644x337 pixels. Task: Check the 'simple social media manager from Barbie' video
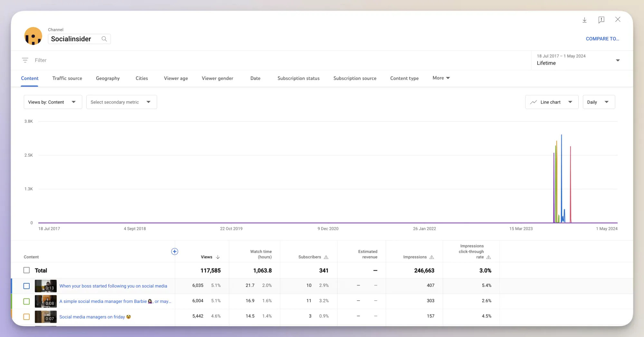pyautogui.click(x=26, y=301)
